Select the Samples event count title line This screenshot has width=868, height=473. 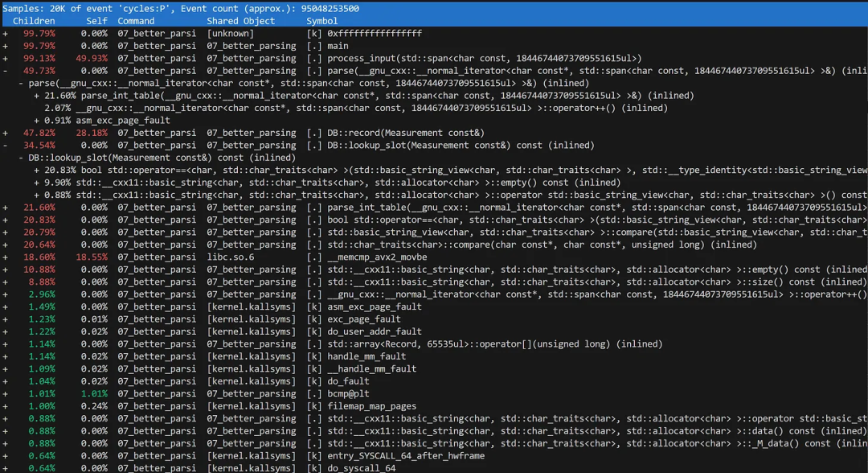point(181,8)
